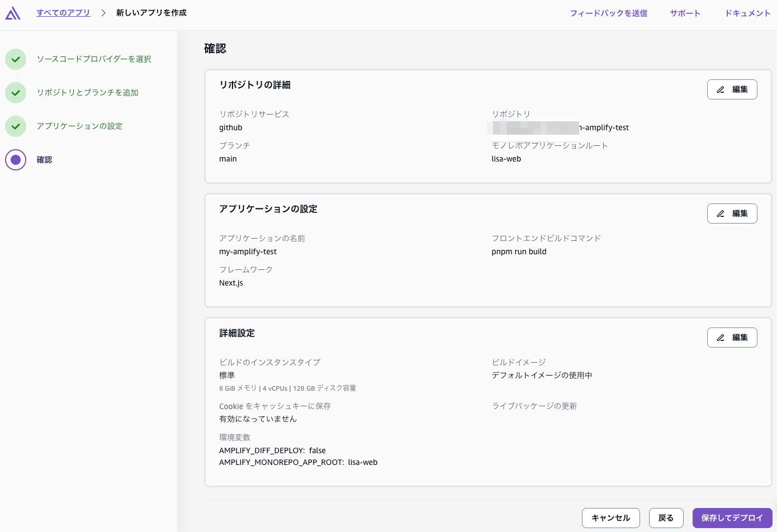Screen dimensions: 777x532
Task: Select the リポジトリとブランチを追加 step label
Action: (88, 92)
